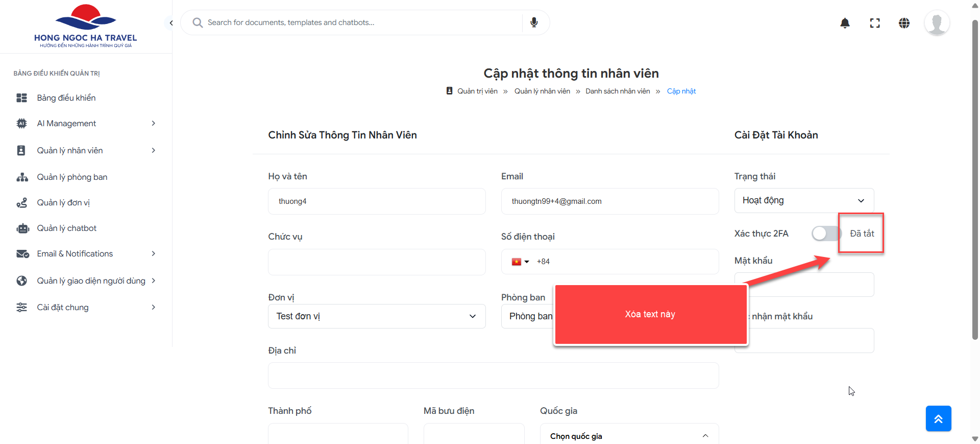Viewport: 980px width, 444px height.
Task: Open the Đơn vị dropdown
Action: [x=377, y=316]
